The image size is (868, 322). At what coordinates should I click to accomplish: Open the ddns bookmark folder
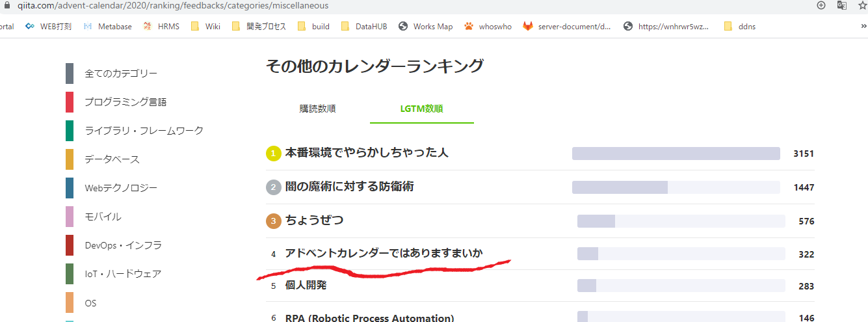tap(739, 27)
